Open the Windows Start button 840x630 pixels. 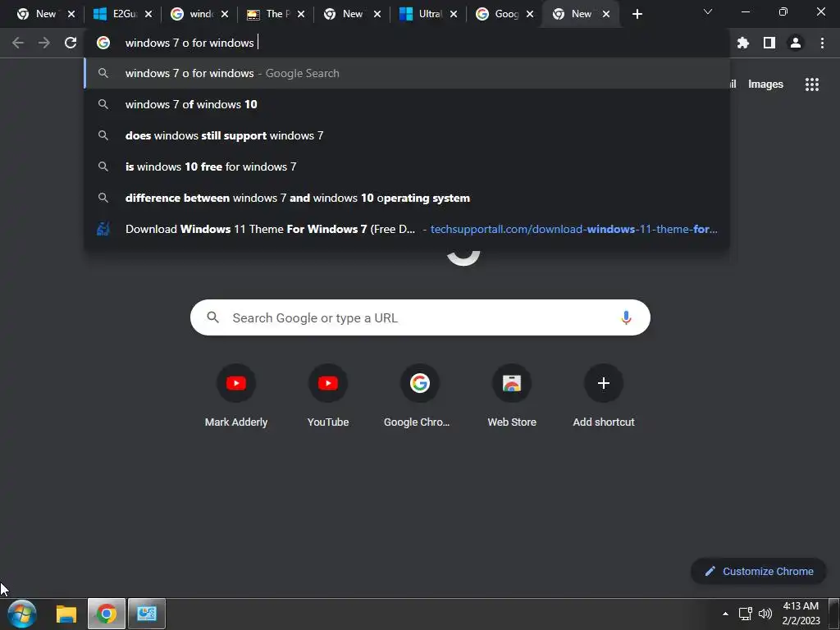[x=22, y=614]
